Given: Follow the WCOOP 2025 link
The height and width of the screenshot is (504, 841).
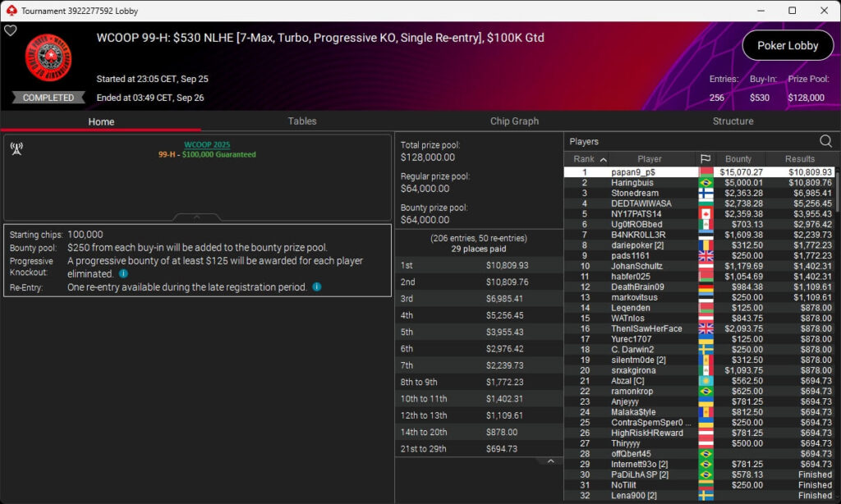Looking at the screenshot, I should [207, 144].
